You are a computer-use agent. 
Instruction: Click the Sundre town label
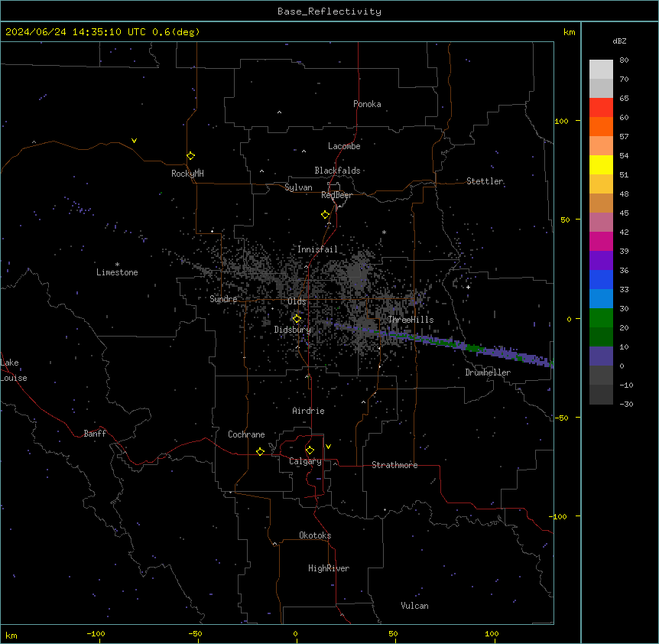(223, 299)
